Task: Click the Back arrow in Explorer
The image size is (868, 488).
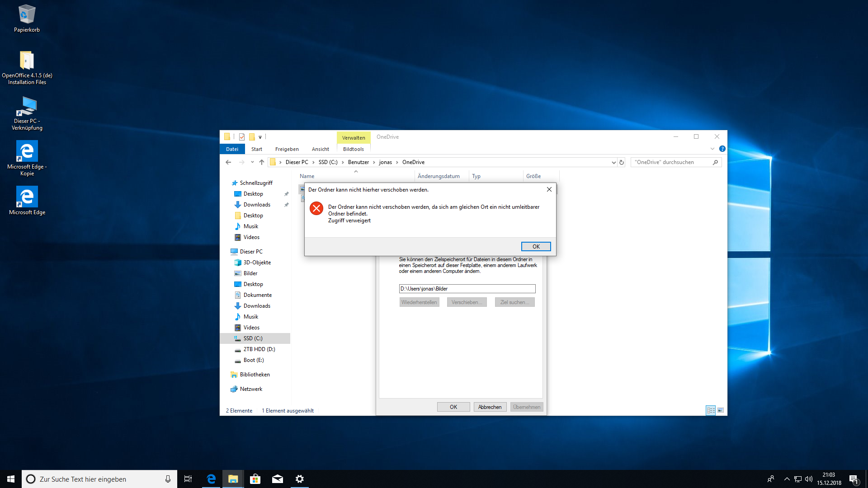Action: coord(228,162)
